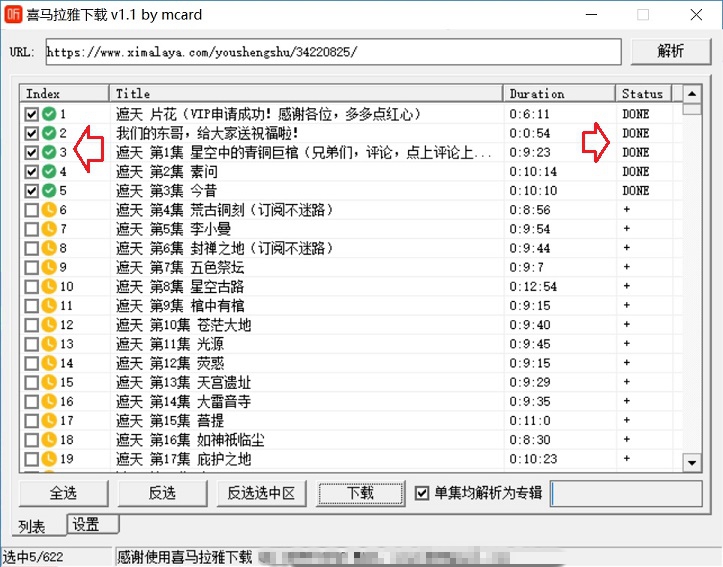This screenshot has height=567, width=723.
Task: Click the orange clock icon for row 19
Action: click(x=49, y=459)
